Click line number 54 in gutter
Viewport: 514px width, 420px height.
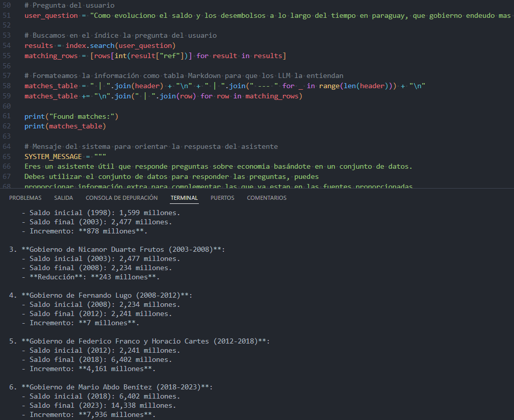click(7, 45)
